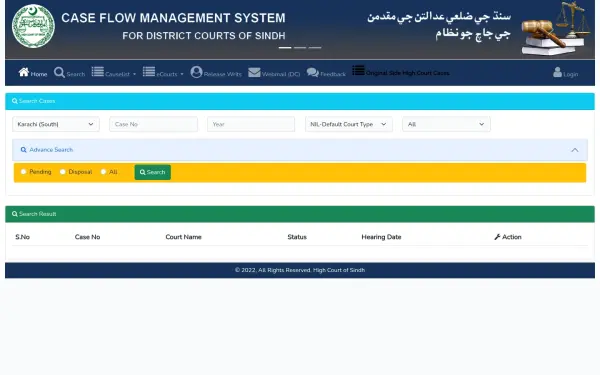Click the gavel and scales banner image
Image resolution: width=600 pixels, height=375 pixels.
click(x=556, y=29)
